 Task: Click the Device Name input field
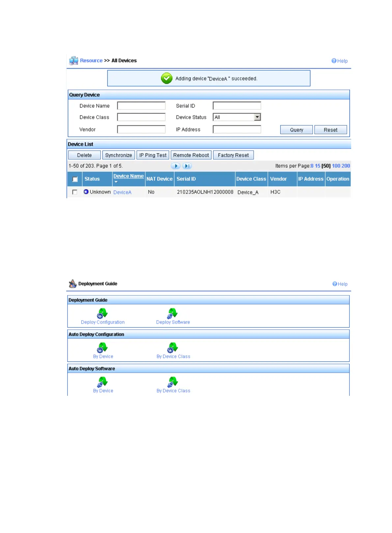141,106
